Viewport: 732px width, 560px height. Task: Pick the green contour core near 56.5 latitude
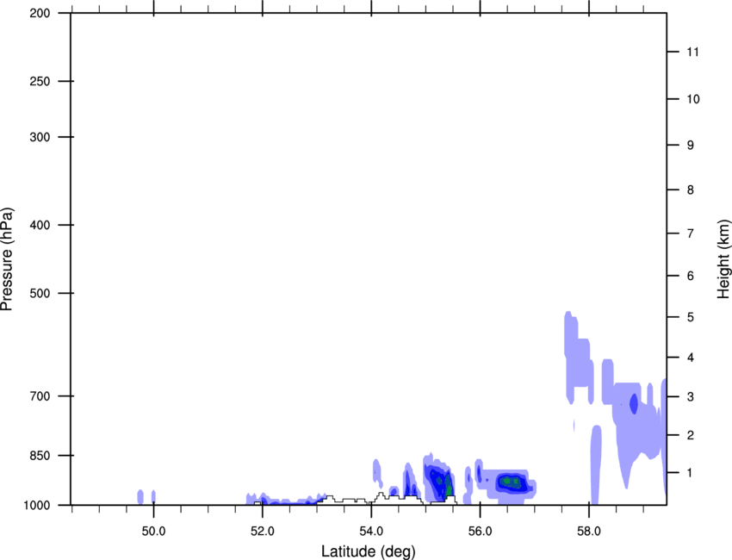click(x=510, y=482)
